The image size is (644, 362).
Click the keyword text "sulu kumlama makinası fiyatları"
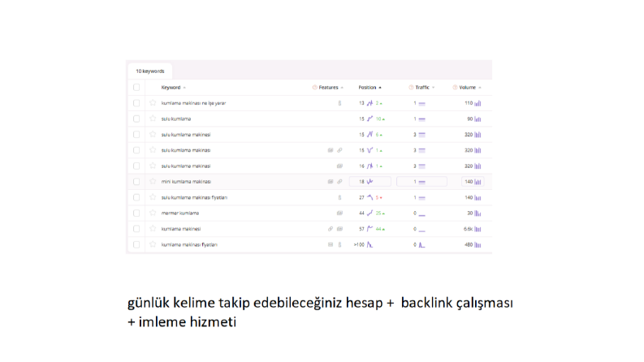point(194,197)
